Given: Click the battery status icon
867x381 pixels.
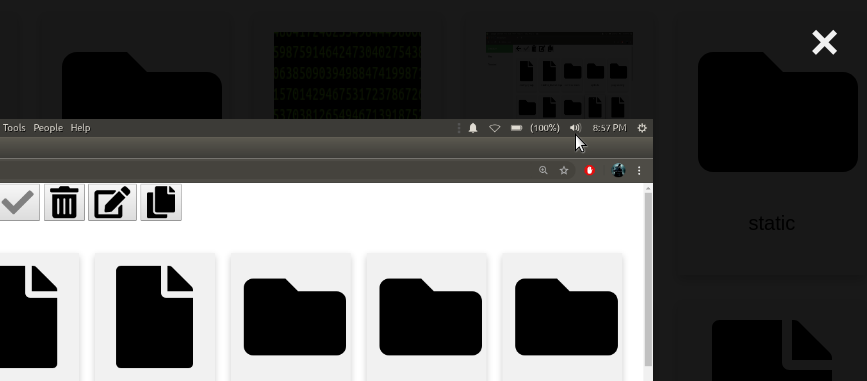Looking at the screenshot, I should click(x=516, y=128).
